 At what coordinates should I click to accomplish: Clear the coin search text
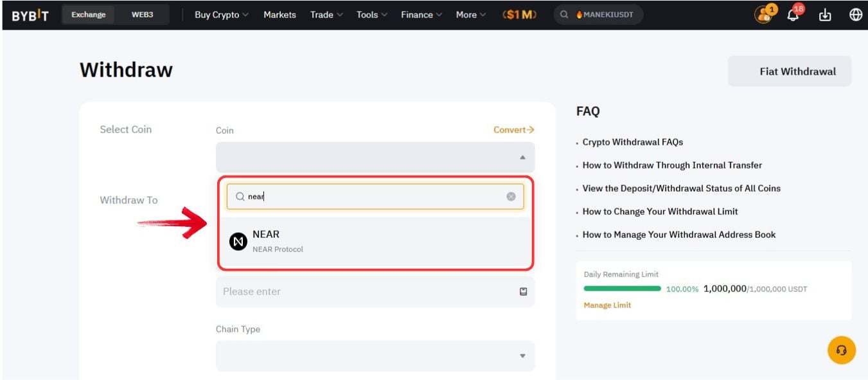pyautogui.click(x=511, y=197)
